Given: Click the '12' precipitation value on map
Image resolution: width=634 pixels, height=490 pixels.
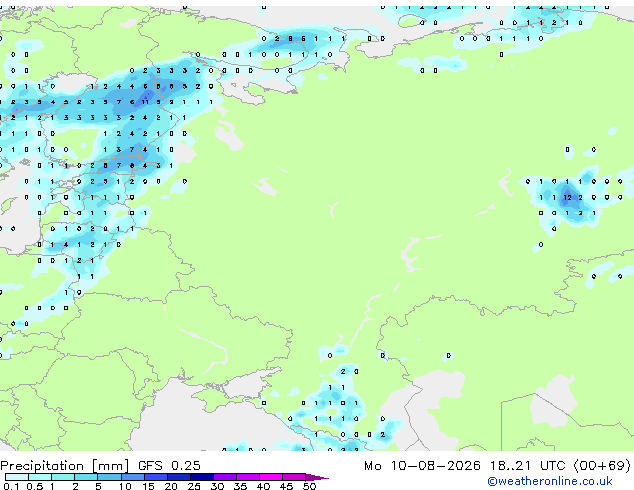Looking at the screenshot, I should click(x=567, y=197).
